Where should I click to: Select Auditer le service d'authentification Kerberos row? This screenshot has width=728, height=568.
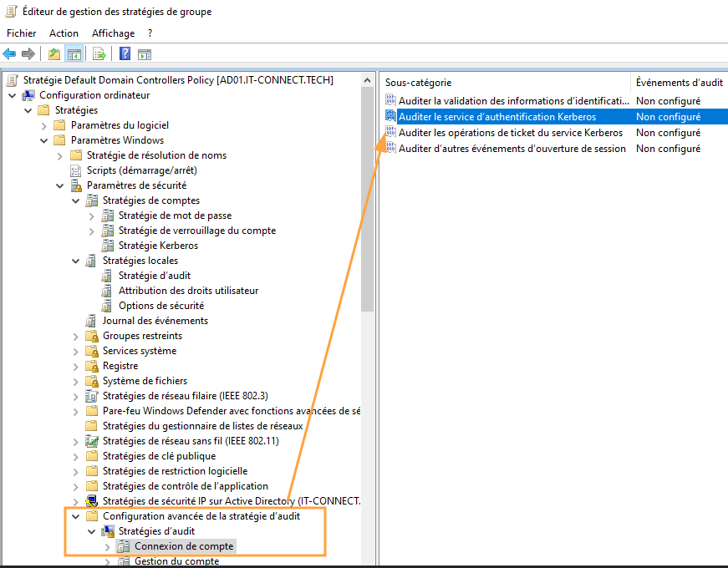tap(556, 116)
